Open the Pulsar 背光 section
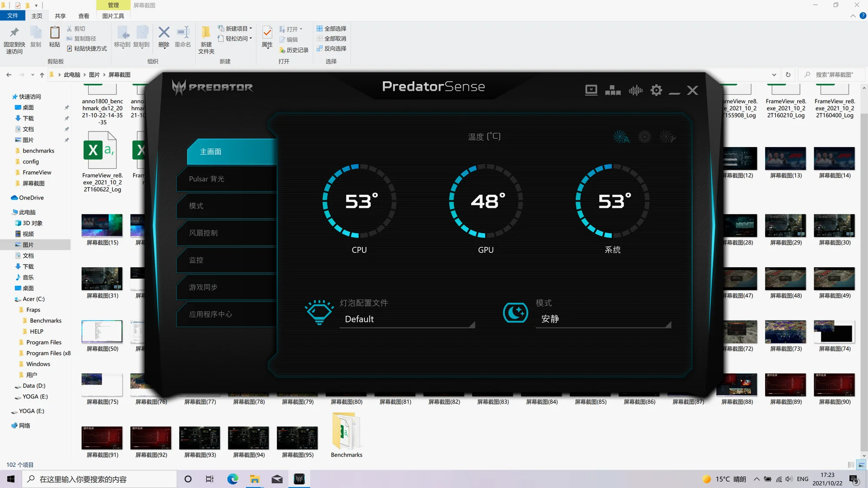The height and width of the screenshot is (488, 868). tap(227, 179)
